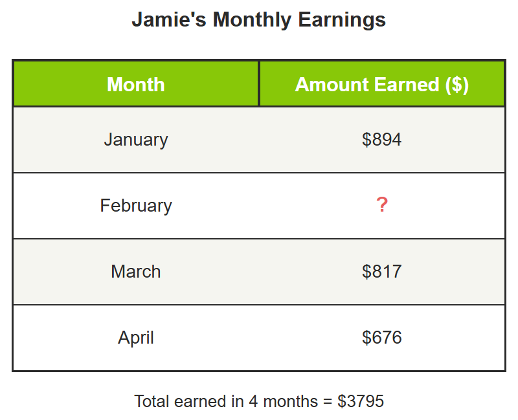Viewport: 518px width, 420px height.
Task: Click the $3795 figure below table
Action: pyautogui.click(x=361, y=401)
